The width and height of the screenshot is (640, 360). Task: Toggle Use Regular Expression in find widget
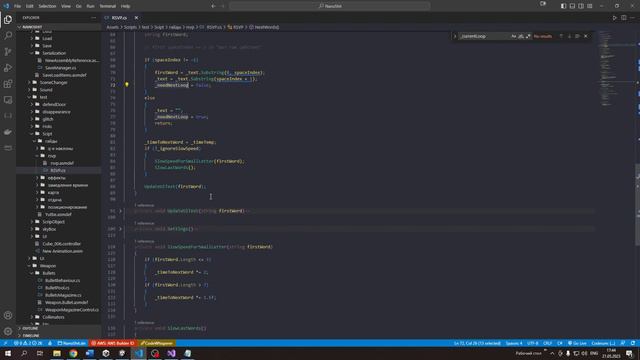528,36
